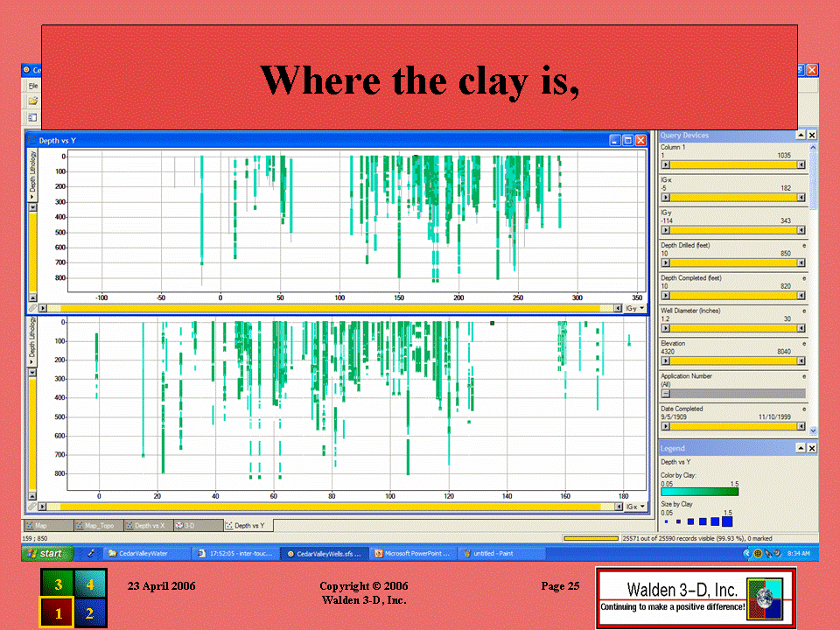Close the Legend panel
The height and width of the screenshot is (630, 840).
(812, 449)
